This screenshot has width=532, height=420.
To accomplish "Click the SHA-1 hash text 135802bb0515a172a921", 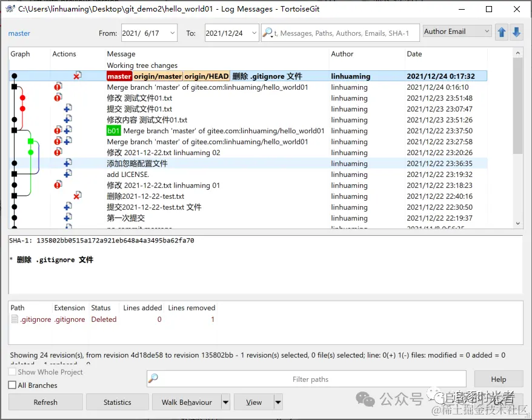I will (115, 241).
